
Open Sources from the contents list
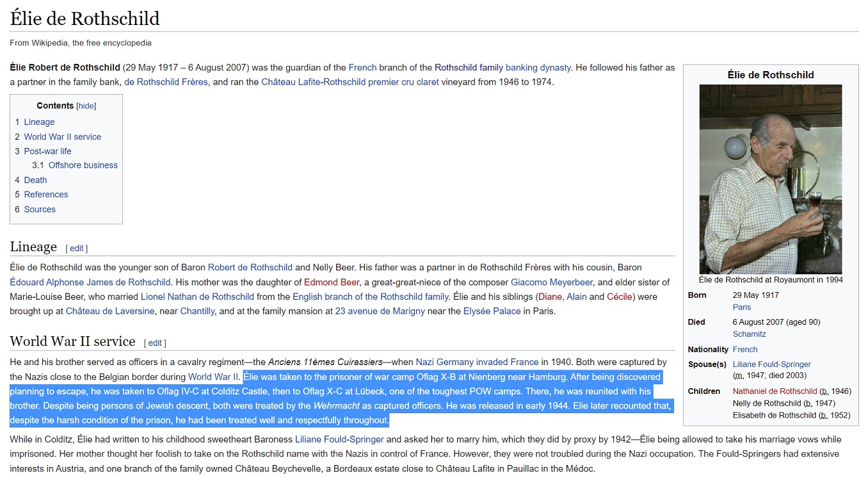(x=40, y=209)
